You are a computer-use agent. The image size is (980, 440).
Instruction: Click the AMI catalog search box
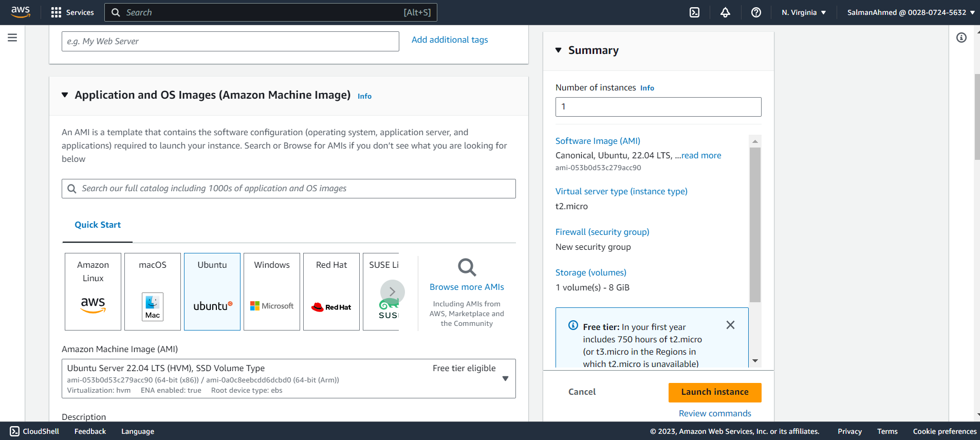pos(289,189)
